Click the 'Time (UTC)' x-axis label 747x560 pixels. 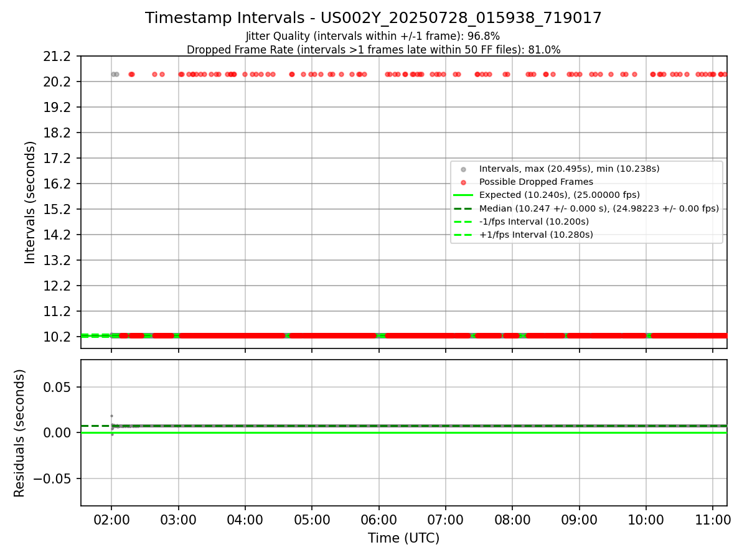[403, 538]
